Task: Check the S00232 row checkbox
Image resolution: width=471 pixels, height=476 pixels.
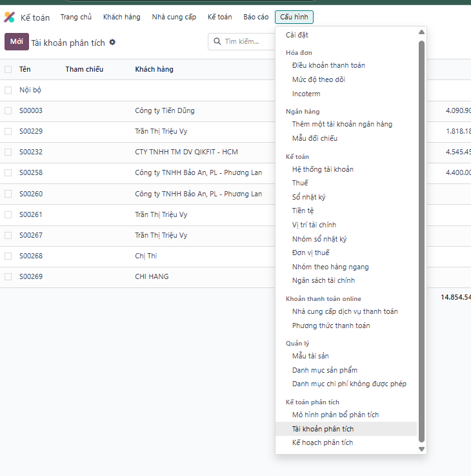Action: pyautogui.click(x=8, y=152)
